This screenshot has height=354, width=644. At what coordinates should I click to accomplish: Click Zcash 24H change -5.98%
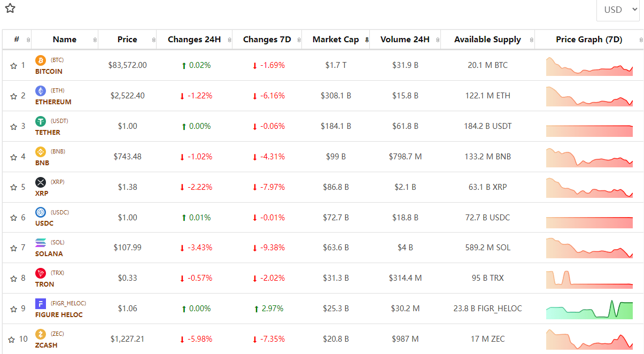point(196,339)
